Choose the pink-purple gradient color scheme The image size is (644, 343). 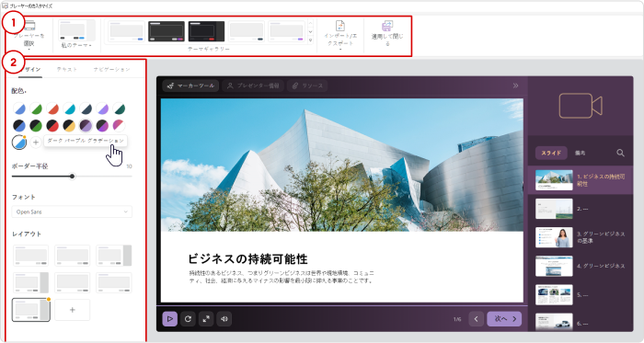119,125
